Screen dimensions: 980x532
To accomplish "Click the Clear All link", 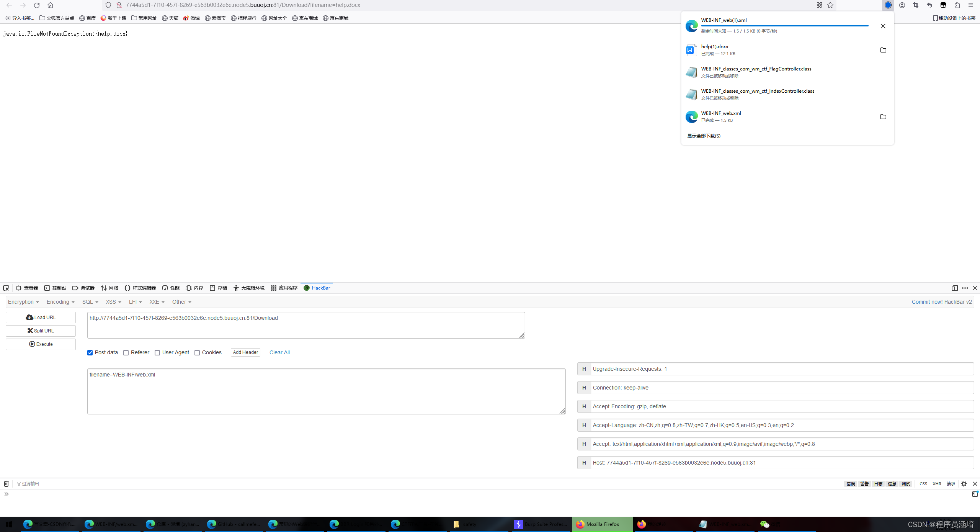I will (x=279, y=352).
